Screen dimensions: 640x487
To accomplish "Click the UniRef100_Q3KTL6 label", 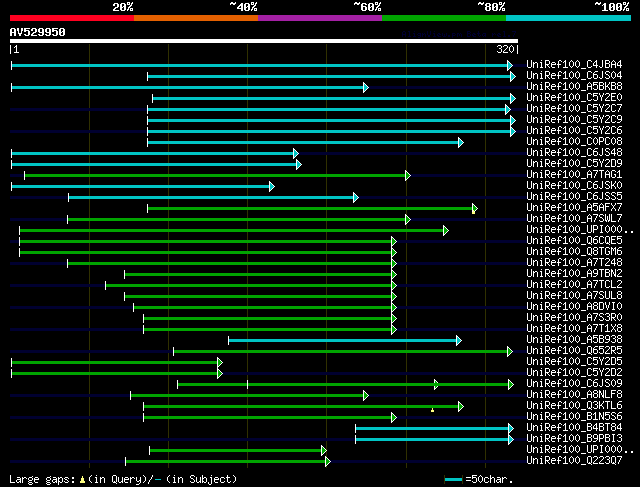I will coord(574,406).
